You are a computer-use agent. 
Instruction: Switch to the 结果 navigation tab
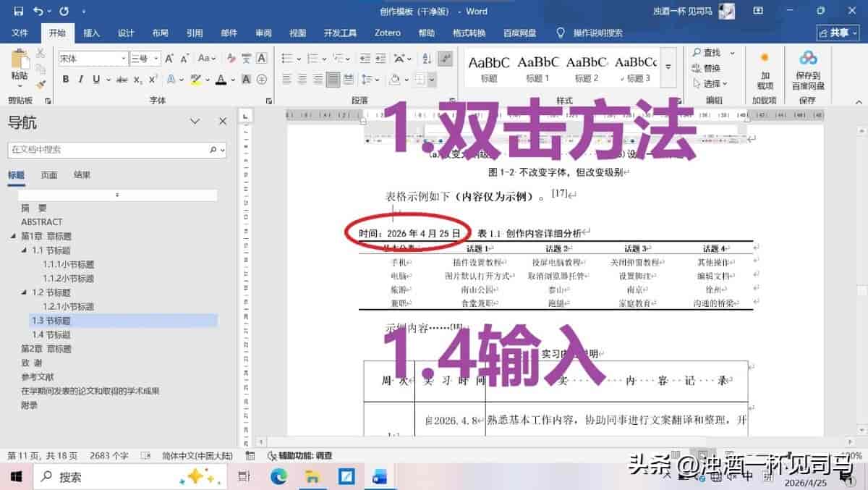click(82, 174)
